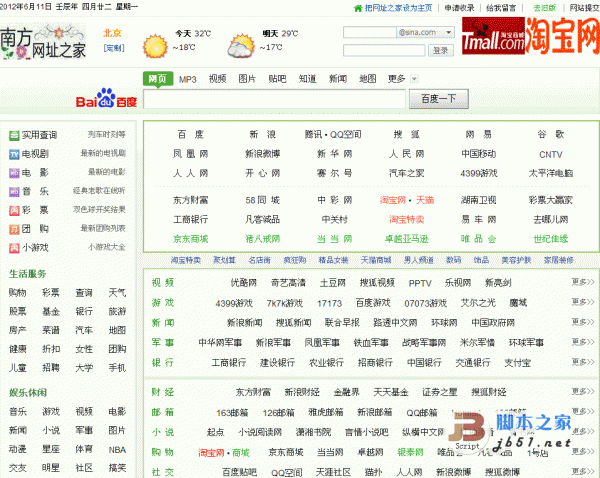Expand 更多 in the 视频 row
The image size is (600, 478).
(583, 282)
